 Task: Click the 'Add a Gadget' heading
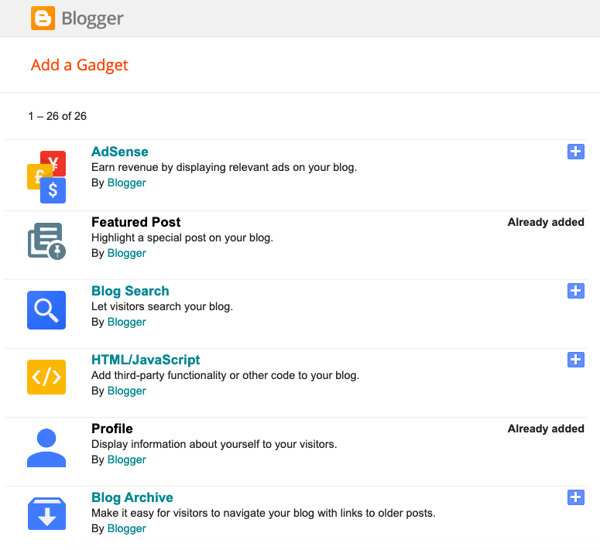point(80,65)
